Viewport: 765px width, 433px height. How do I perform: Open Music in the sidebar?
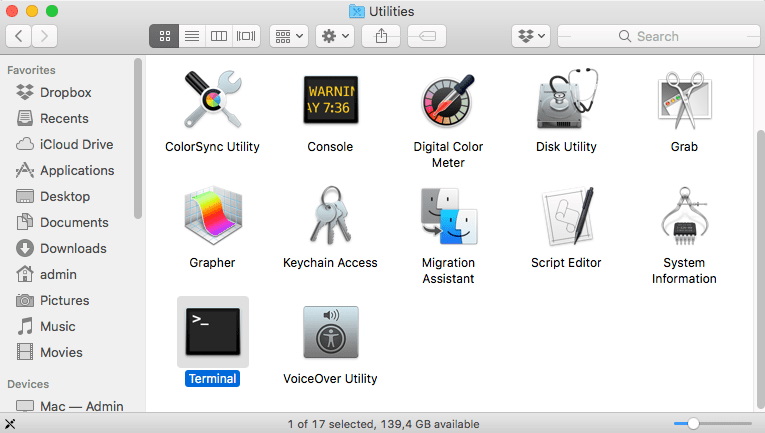pos(46,326)
